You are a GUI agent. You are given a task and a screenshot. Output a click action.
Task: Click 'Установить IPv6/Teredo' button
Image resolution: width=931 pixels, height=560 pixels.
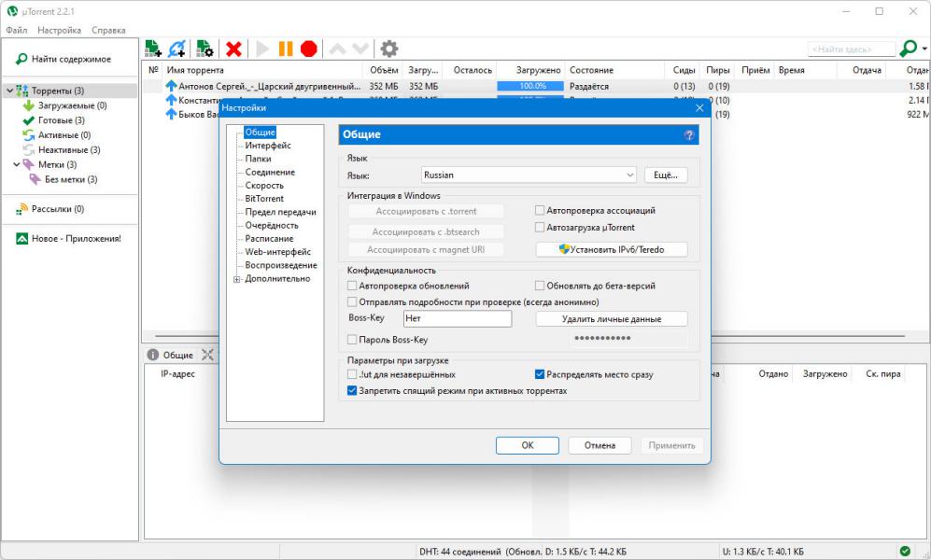click(x=612, y=250)
